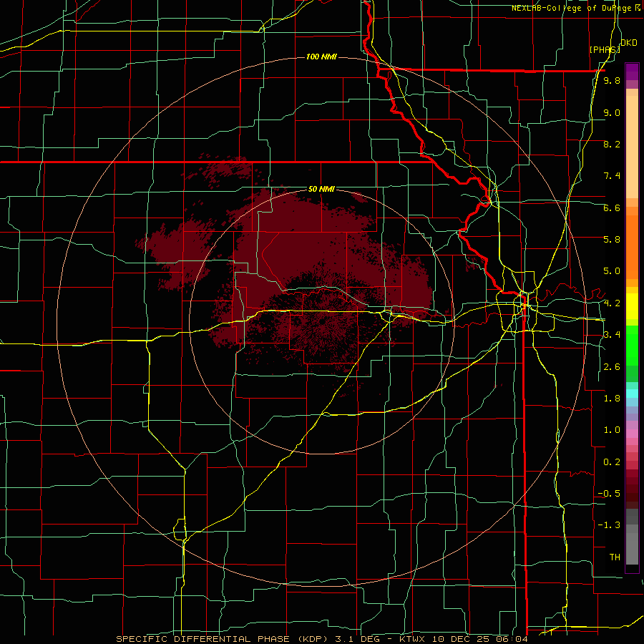Viewport: 644px width, 644px height.
Task: Click the 3.4 value on the color scale
Action: 612,335
